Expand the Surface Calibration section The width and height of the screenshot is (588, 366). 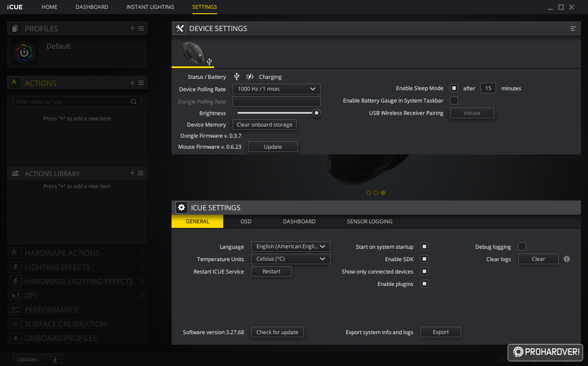[77, 324]
